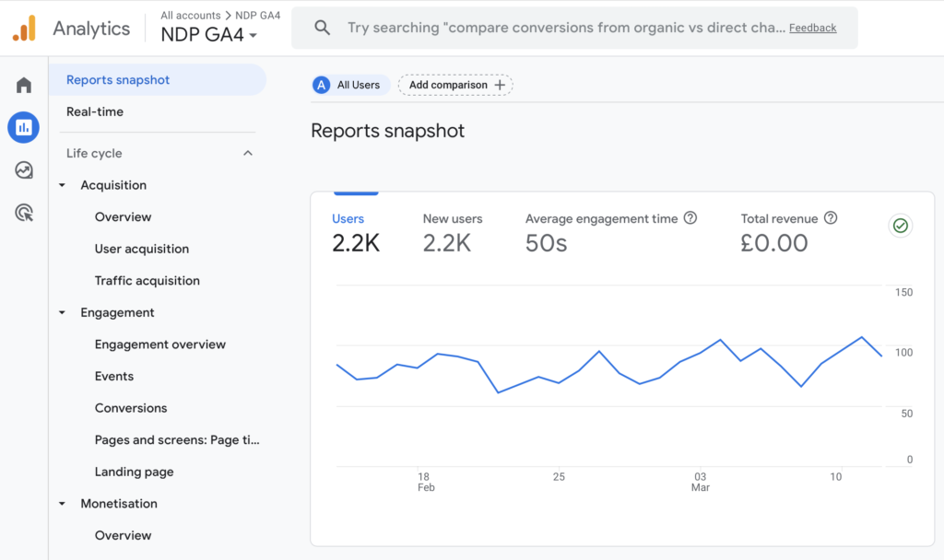Open the Landing page report
Image resolution: width=944 pixels, height=560 pixels.
tap(134, 472)
